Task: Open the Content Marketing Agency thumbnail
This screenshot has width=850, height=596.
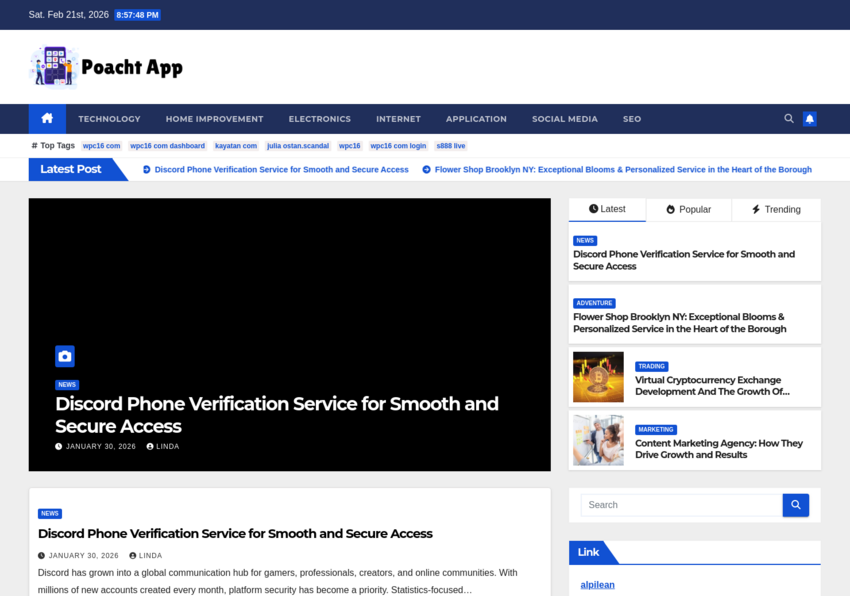Action: 598,440
